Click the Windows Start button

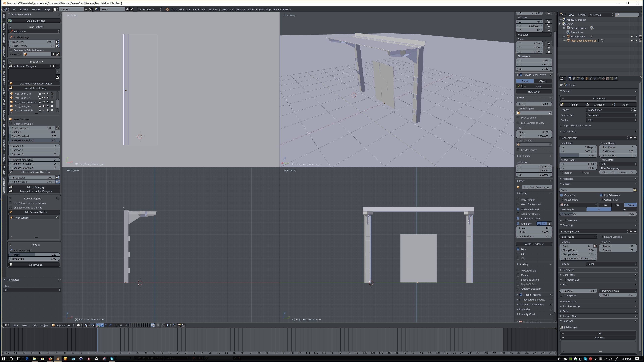click(4, 359)
